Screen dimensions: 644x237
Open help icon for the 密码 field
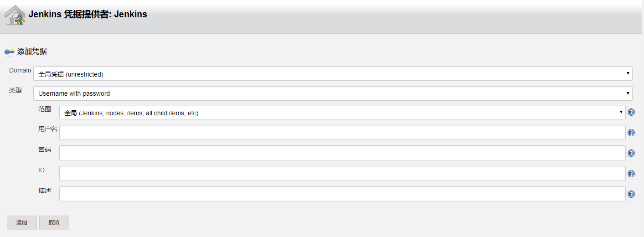pos(631,153)
